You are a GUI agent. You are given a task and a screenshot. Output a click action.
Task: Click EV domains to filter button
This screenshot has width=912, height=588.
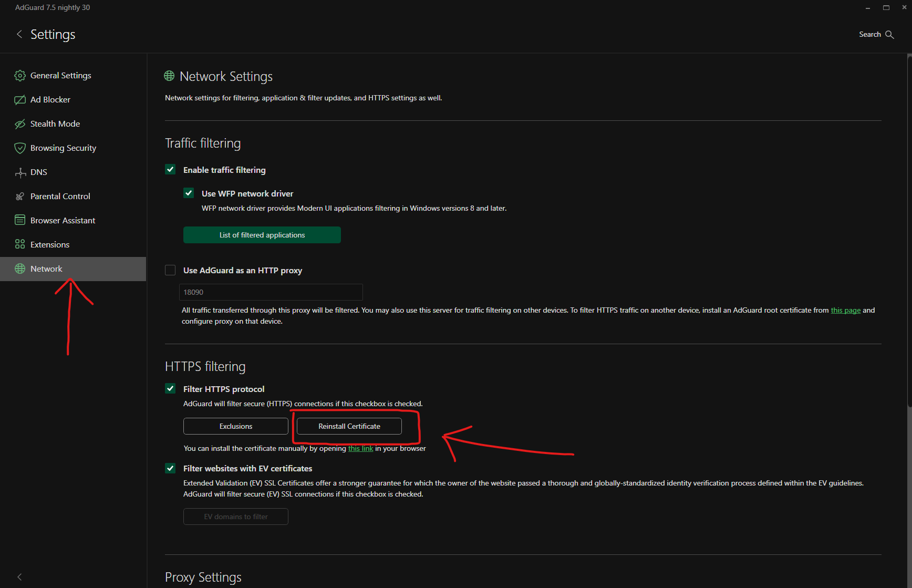tap(236, 517)
